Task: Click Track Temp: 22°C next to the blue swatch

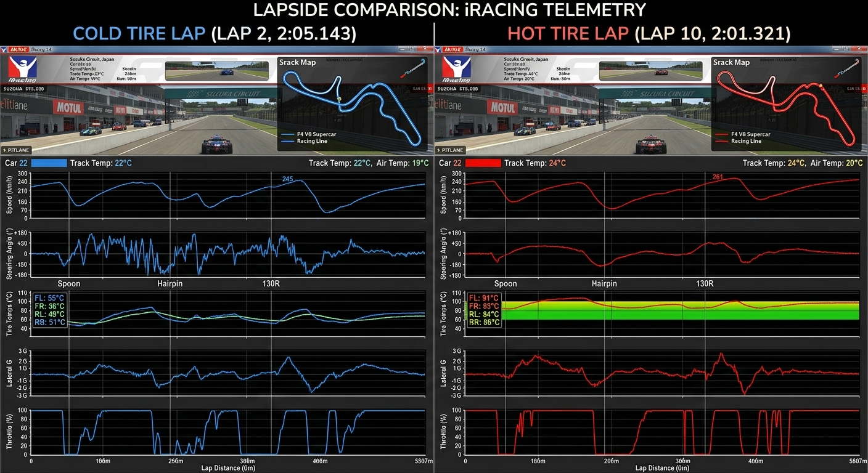Action: [x=101, y=163]
